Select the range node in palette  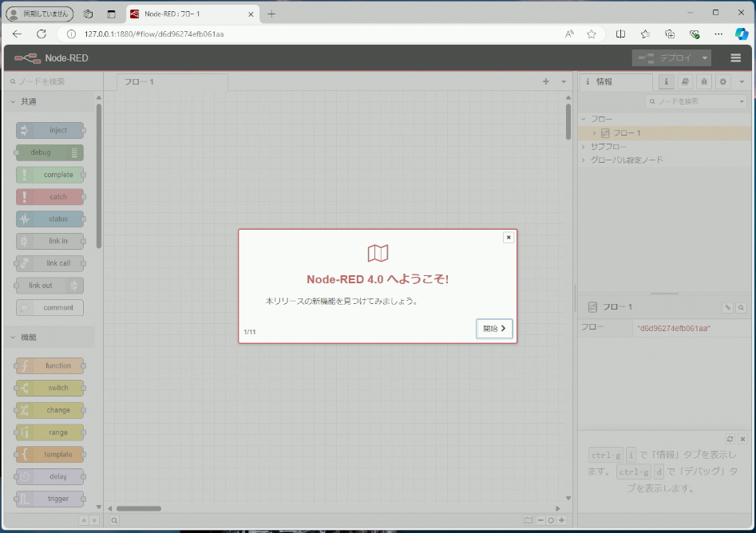(x=49, y=432)
